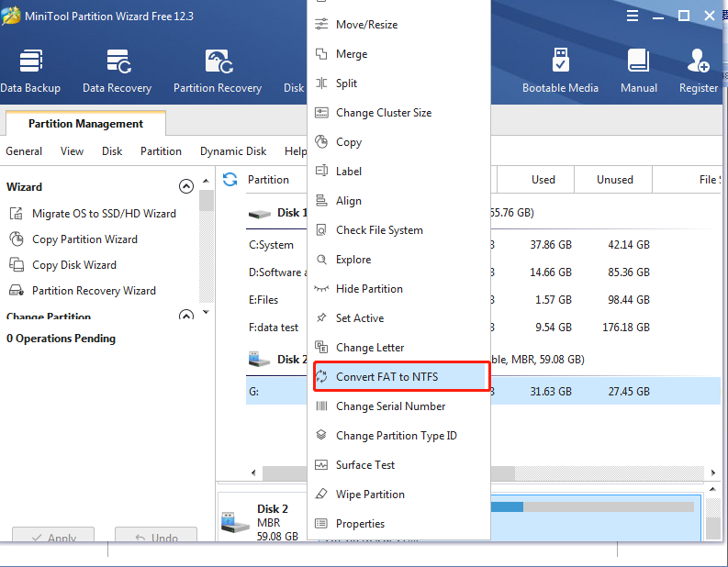Click partition list scroll left arrow
Image resolution: width=728 pixels, height=567 pixels.
coord(253,472)
